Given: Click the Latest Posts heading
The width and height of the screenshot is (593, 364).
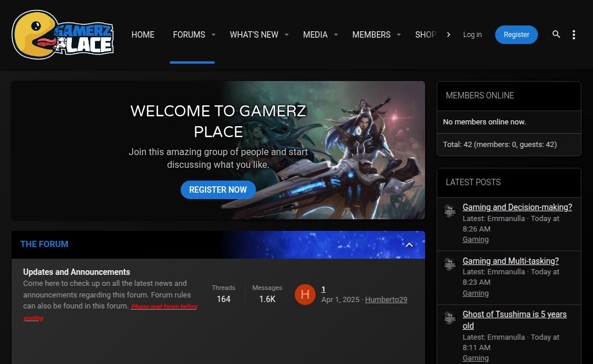Looking at the screenshot, I should pos(473,182).
